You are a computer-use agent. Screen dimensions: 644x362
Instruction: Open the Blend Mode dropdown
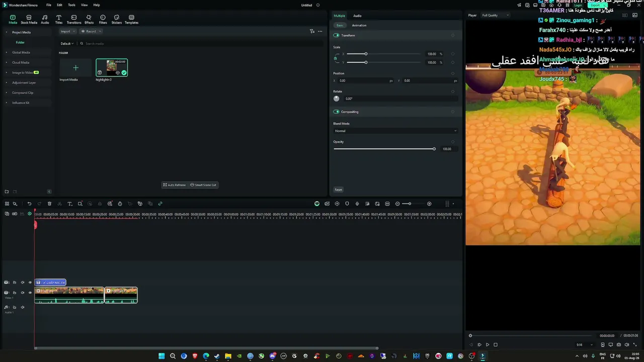coord(395,131)
